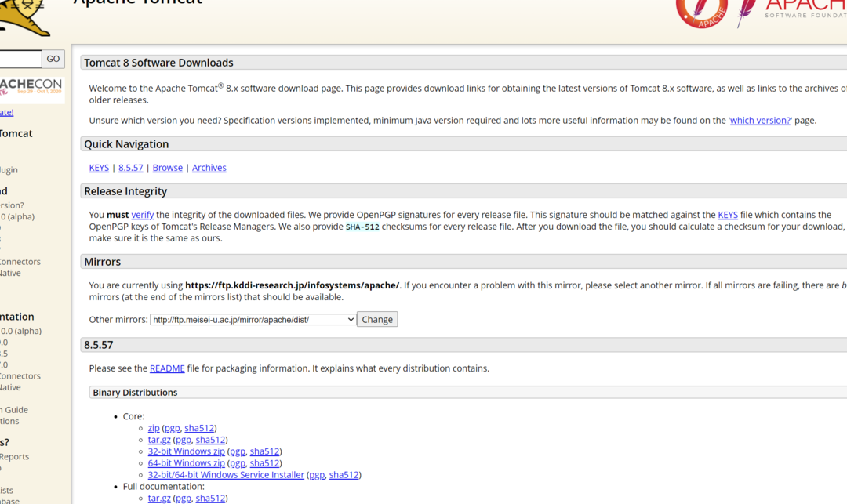Open the KEYS quick navigation link

[99, 168]
